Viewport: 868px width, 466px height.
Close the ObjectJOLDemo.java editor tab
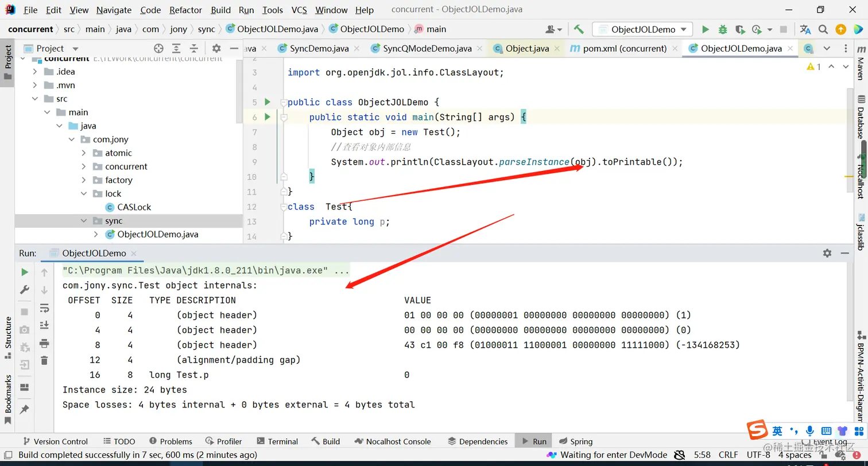(x=790, y=49)
